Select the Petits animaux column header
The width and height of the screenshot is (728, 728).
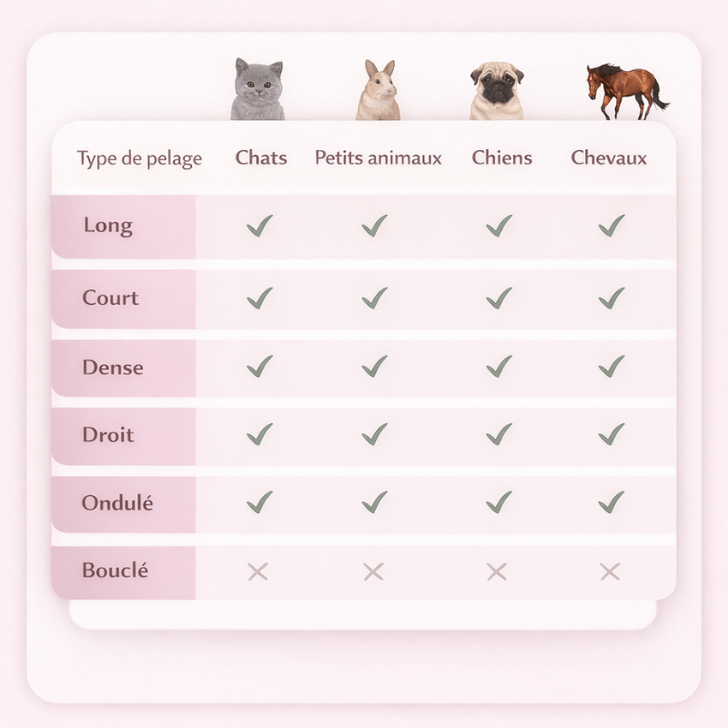tap(378, 157)
